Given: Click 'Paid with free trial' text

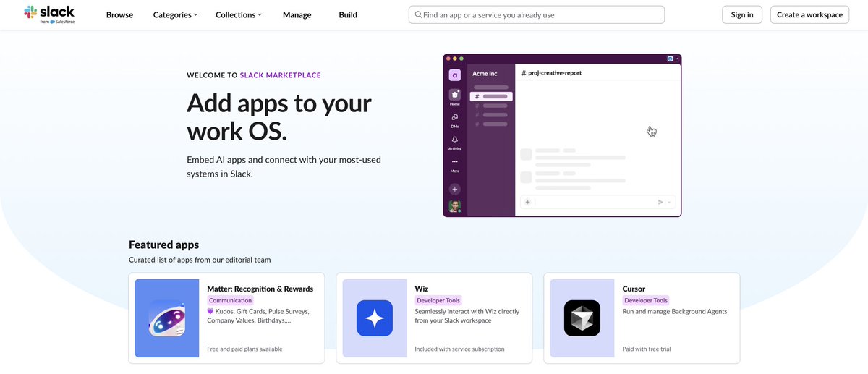Looking at the screenshot, I should (647, 349).
